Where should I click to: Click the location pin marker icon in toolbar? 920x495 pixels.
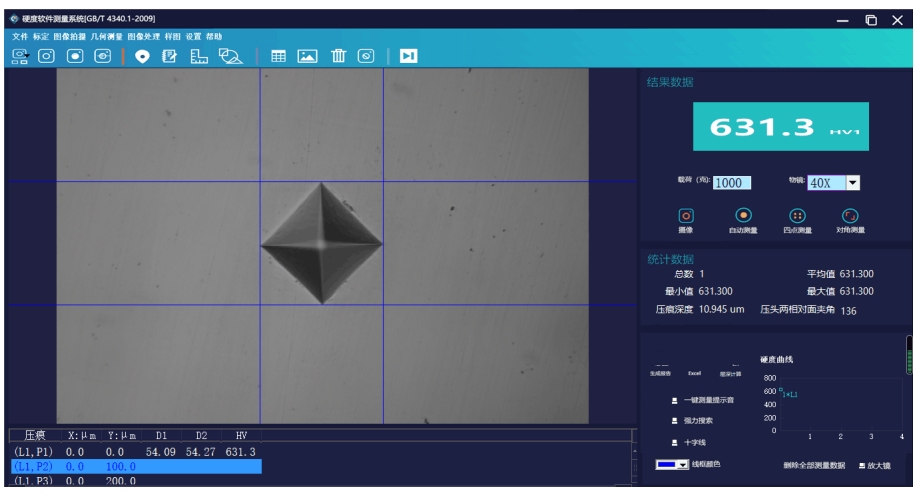point(142,56)
